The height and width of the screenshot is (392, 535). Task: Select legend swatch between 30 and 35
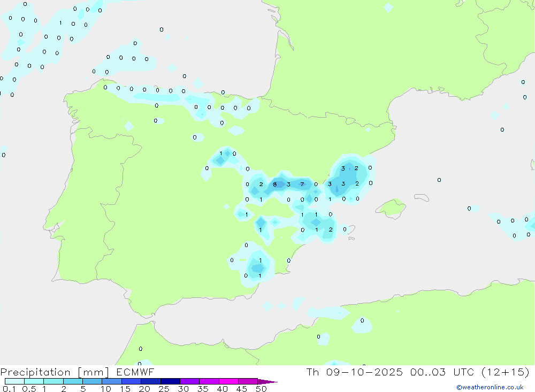[x=189, y=381]
